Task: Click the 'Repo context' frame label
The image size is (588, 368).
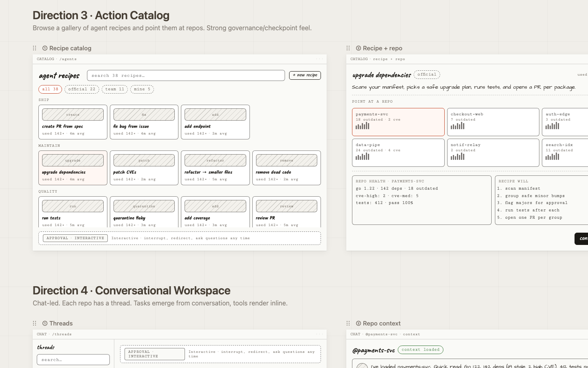Action: point(382,323)
